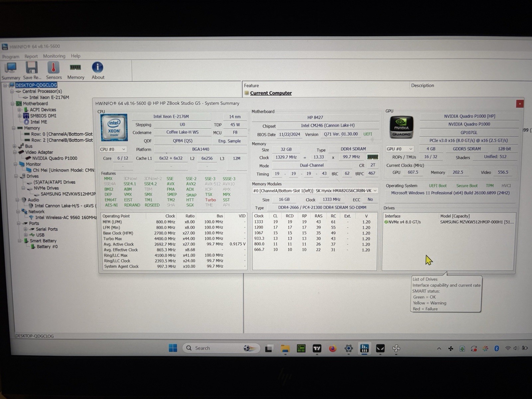Open the Summary toolbar icon

[11, 71]
